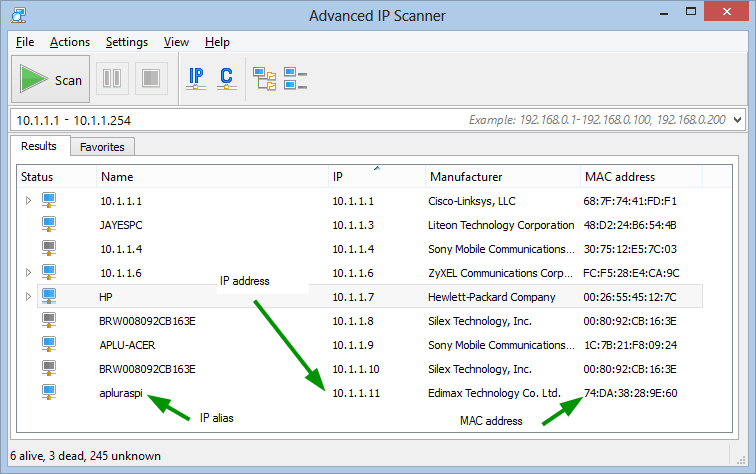756x474 pixels.
Task: Click MAC address 1C:7B:21:F8:09:24
Action: click(631, 345)
